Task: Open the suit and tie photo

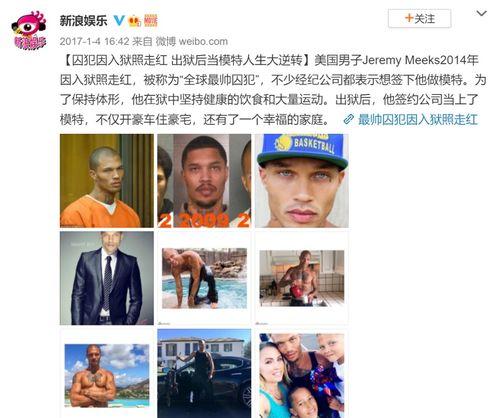Action: click(x=107, y=278)
